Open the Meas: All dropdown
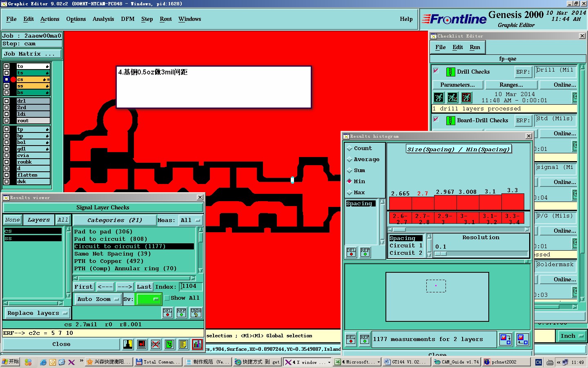This screenshot has height=368, width=588. [191, 220]
